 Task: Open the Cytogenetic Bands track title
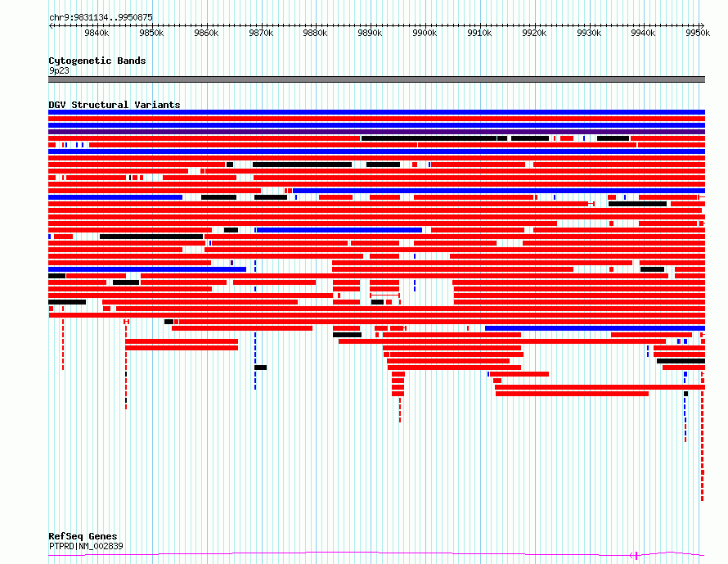pos(97,61)
